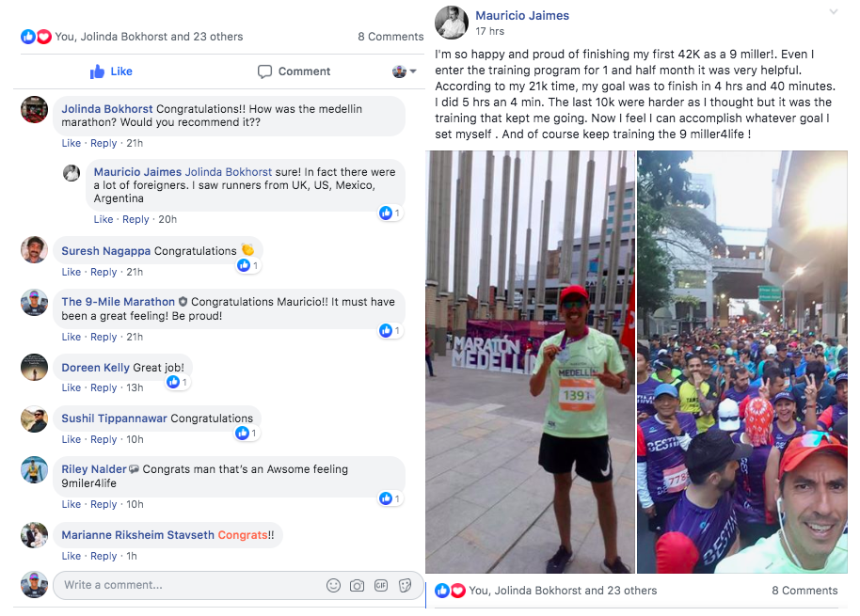Open the GIF picker in the comment box
Screen dimensions: 860x616
(381, 585)
